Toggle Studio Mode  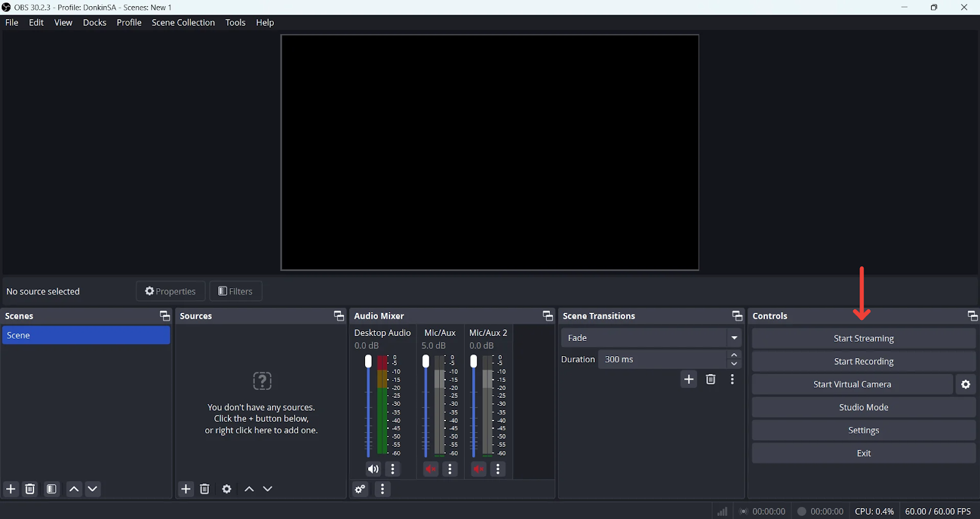pos(864,408)
